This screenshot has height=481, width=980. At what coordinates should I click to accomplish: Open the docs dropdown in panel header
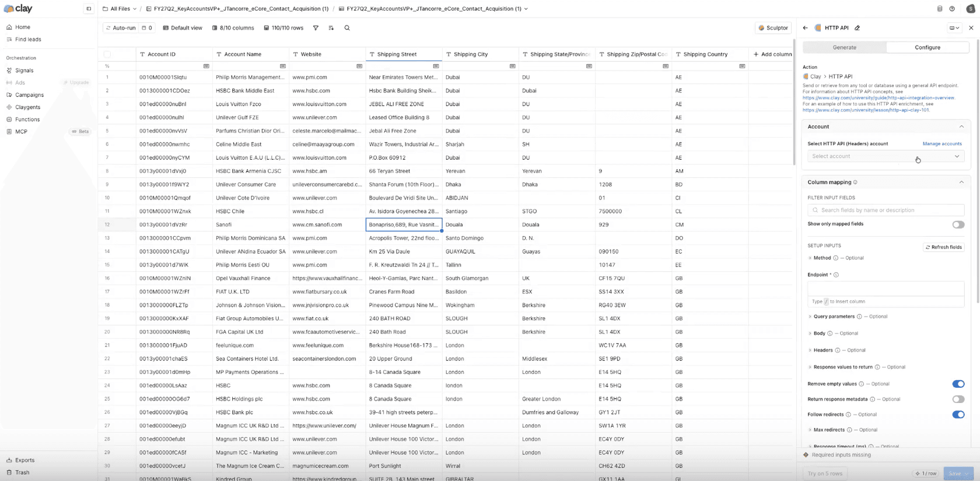point(954,28)
